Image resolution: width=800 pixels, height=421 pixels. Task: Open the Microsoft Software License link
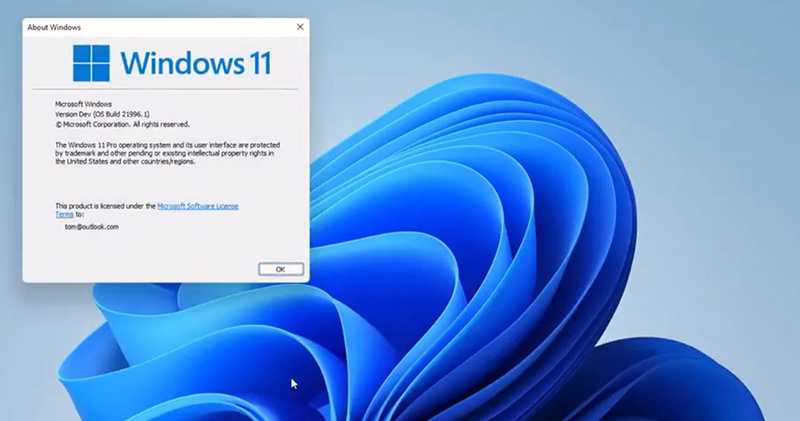(197, 206)
